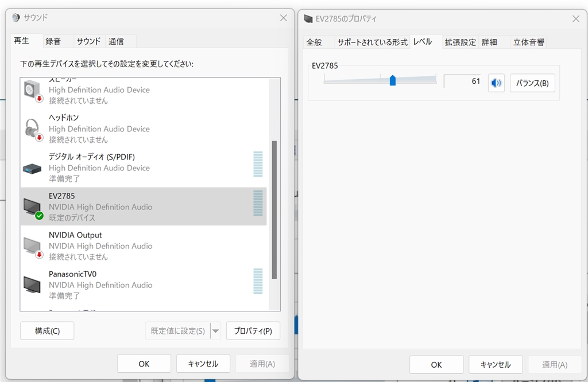
Task: Close the サウンド window
Action: point(284,18)
